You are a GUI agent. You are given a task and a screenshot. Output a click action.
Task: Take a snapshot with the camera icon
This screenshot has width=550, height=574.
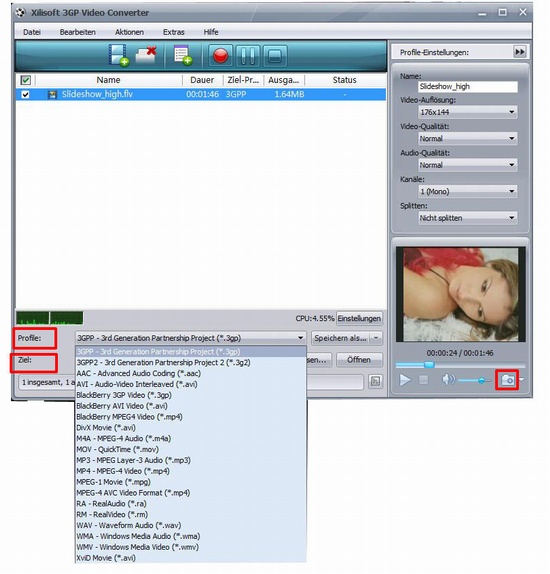click(x=507, y=380)
